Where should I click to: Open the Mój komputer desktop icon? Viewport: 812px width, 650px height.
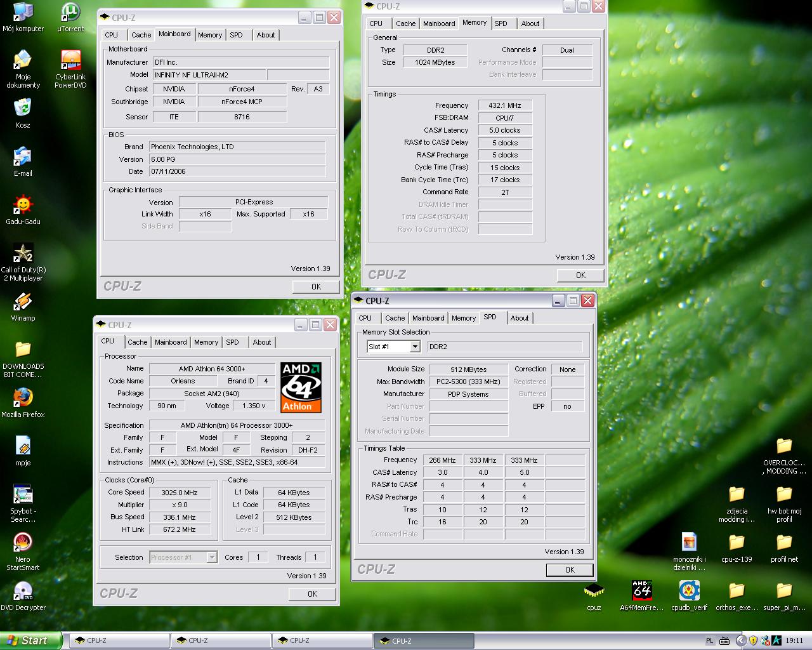(23, 17)
